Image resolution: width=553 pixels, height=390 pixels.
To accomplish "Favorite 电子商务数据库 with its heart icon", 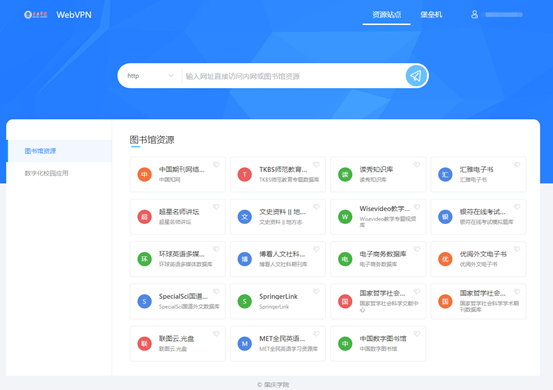I will 417,249.
